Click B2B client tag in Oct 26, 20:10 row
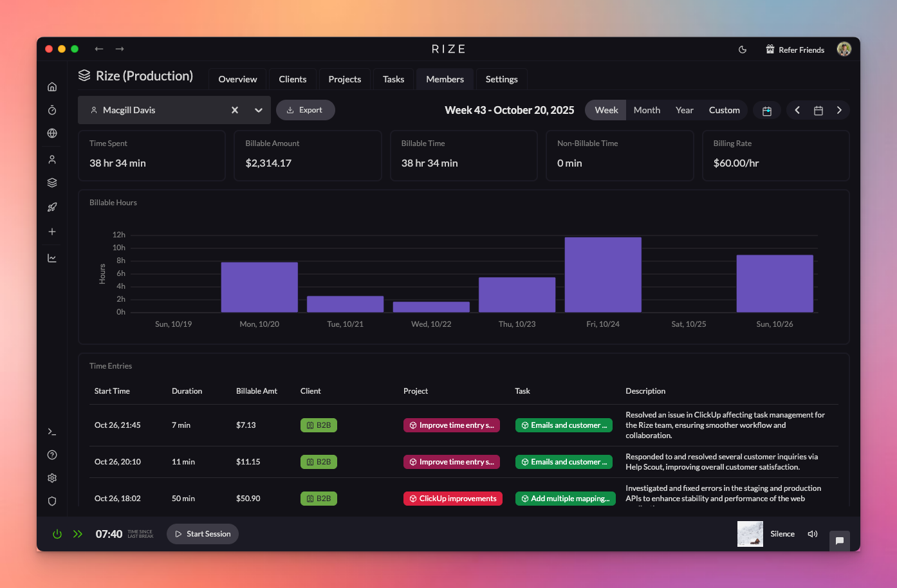897x588 pixels. [319, 462]
